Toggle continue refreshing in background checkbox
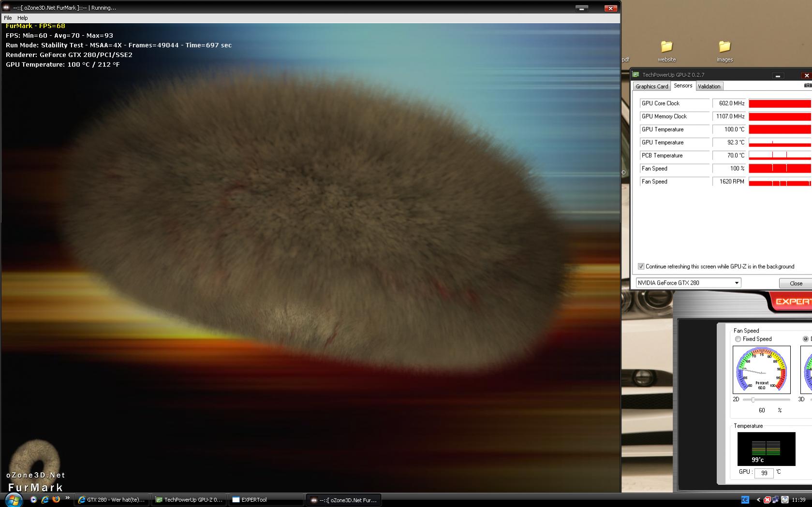This screenshot has width=812, height=507. click(x=641, y=266)
